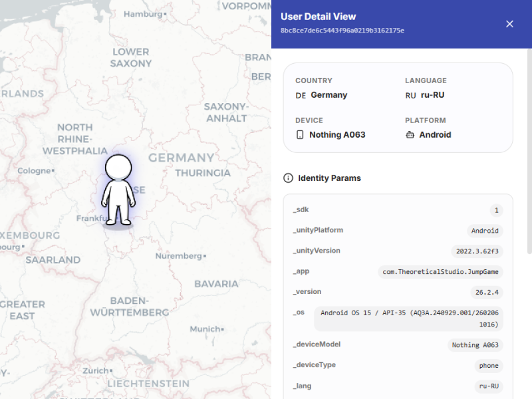The height and width of the screenshot is (399, 532).
Task: Close the User Detail View panel
Action: tap(509, 23)
